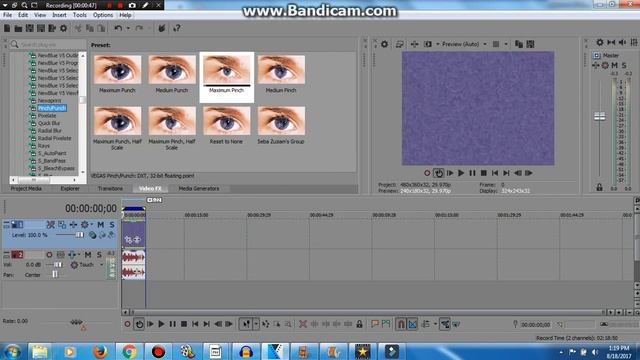The width and height of the screenshot is (640, 360).
Task: Open Master FX icon under Master label
Action: [596, 65]
